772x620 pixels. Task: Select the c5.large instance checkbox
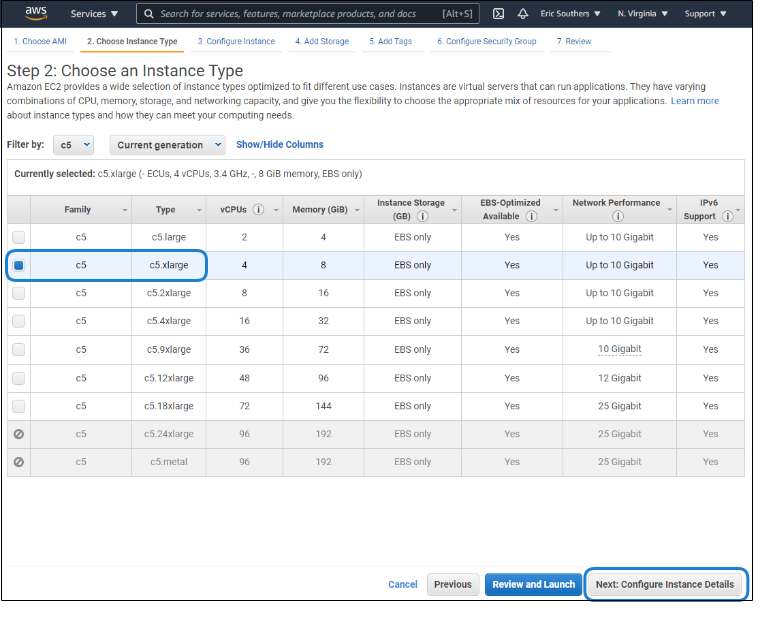pyautogui.click(x=19, y=237)
